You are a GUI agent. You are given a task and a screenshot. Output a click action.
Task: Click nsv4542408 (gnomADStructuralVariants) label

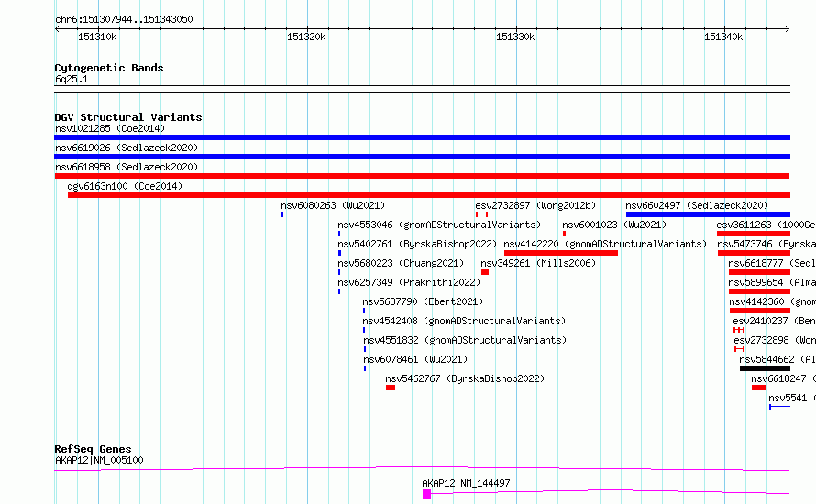coord(464,321)
